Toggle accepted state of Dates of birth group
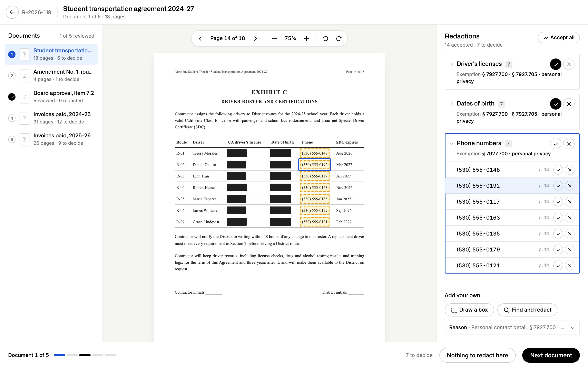Image resolution: width=588 pixels, height=368 pixels. pos(556,104)
